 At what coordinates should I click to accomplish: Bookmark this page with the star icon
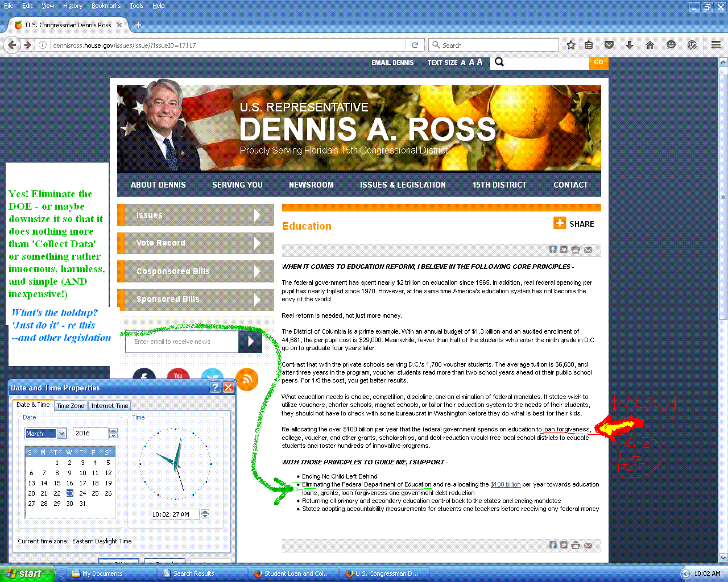[571, 45]
